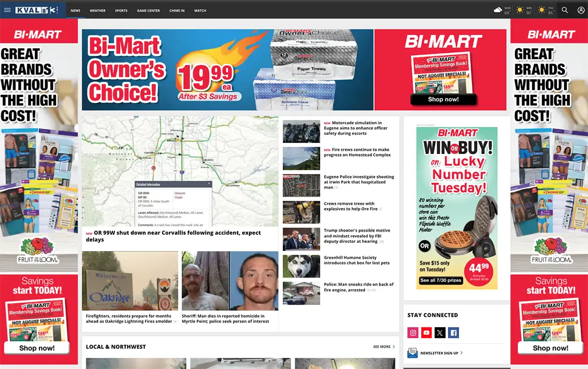Click the fire engine street thumbnail
This screenshot has height=369, width=588.
tap(301, 293)
